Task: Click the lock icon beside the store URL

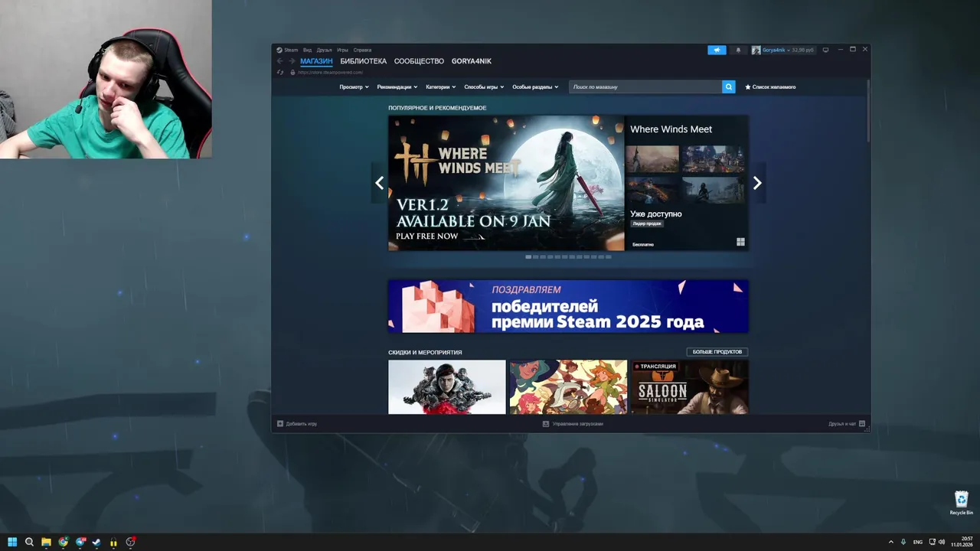Action: click(292, 72)
